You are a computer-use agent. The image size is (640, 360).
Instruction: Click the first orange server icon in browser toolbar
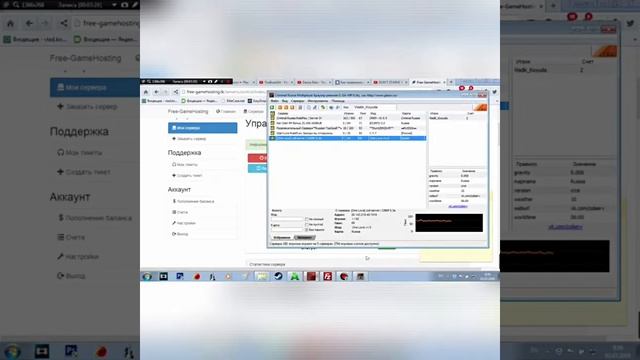[280, 107]
